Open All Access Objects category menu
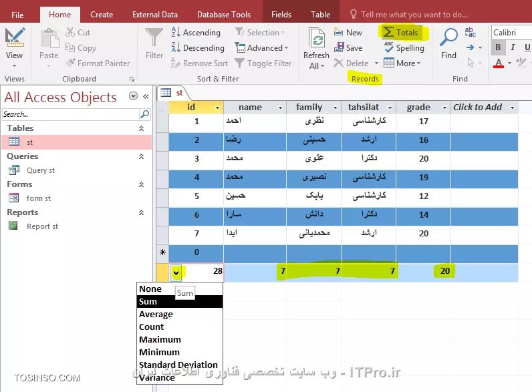Screen dimensions: 532x392 [134, 96]
